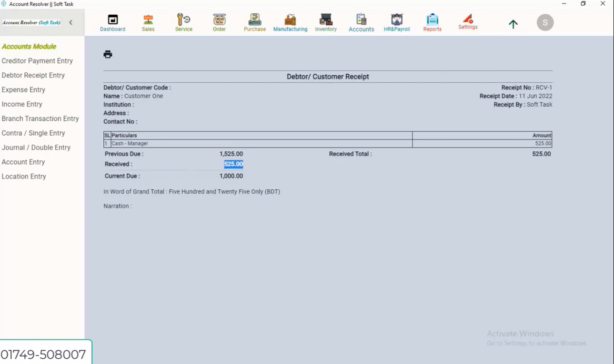Viewport: 614px width, 364px height.
Task: Open the Settings icon
Action: (467, 21)
